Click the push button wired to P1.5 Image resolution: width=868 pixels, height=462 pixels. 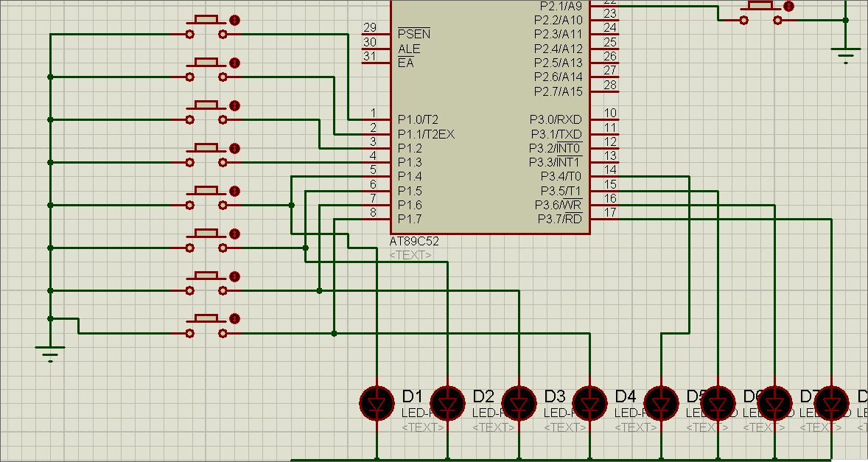(206, 241)
